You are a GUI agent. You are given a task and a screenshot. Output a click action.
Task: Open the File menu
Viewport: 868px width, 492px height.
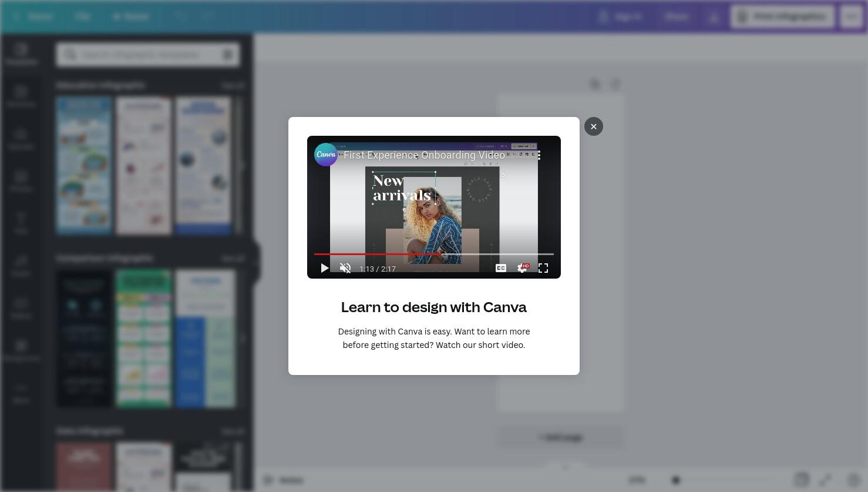pyautogui.click(x=82, y=16)
